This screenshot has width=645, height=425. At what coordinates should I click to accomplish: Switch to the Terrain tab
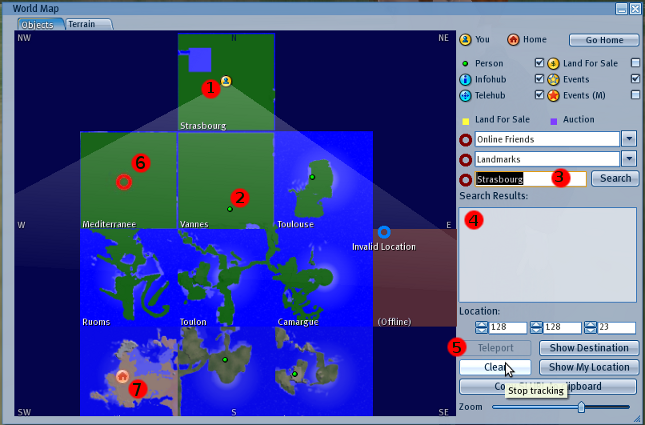pyautogui.click(x=89, y=23)
